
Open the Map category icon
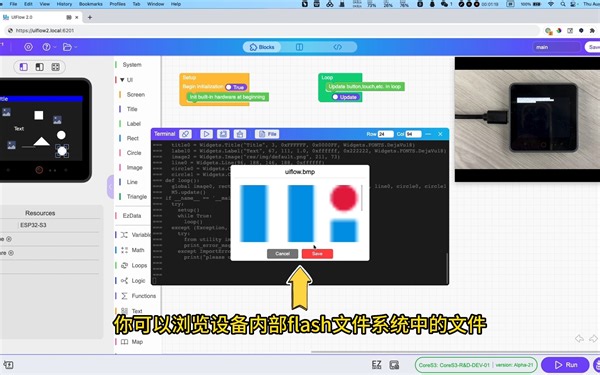[124, 342]
